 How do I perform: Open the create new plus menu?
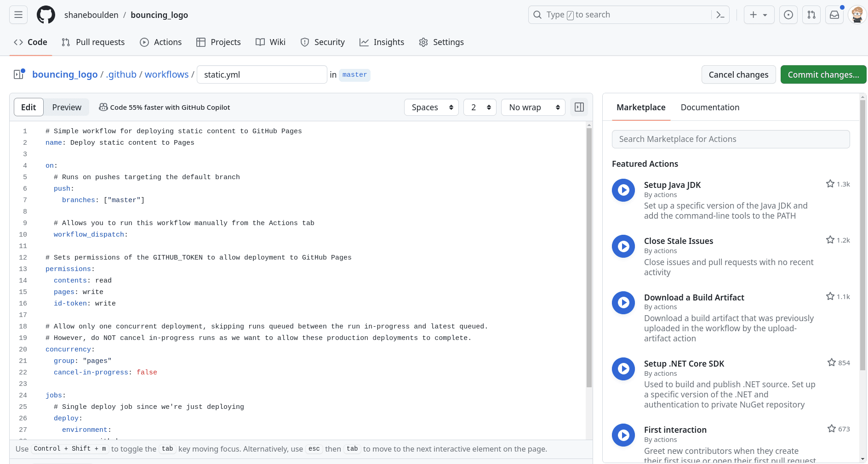coord(759,15)
